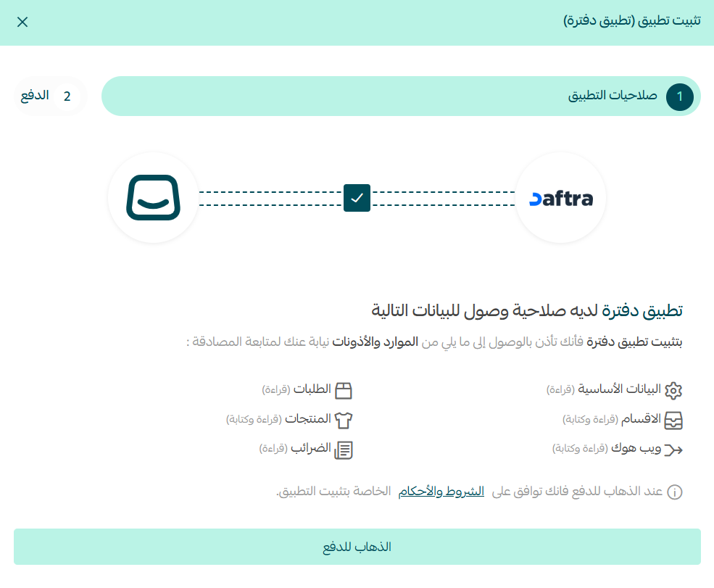Click the الذهاب للدفع button

(x=357, y=547)
